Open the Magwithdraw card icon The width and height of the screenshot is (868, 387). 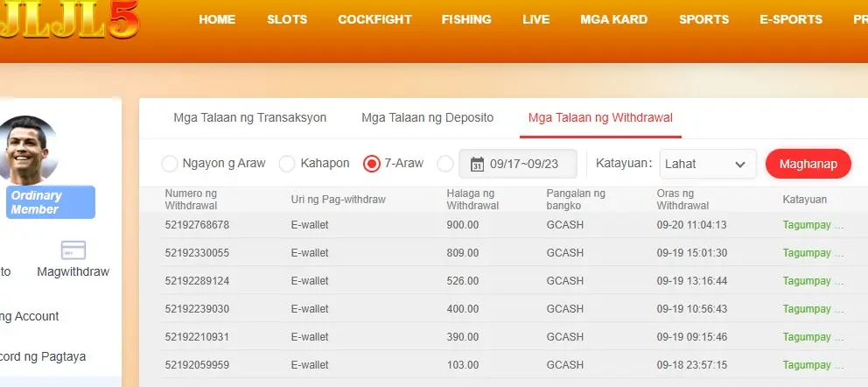(x=73, y=250)
